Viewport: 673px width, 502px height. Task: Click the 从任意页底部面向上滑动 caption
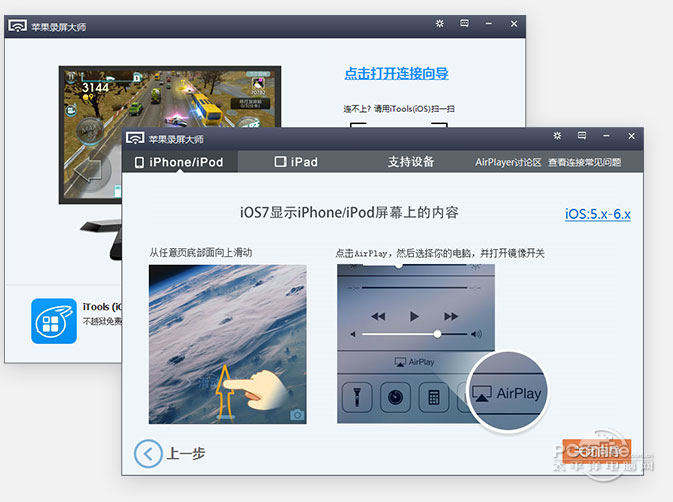[200, 253]
